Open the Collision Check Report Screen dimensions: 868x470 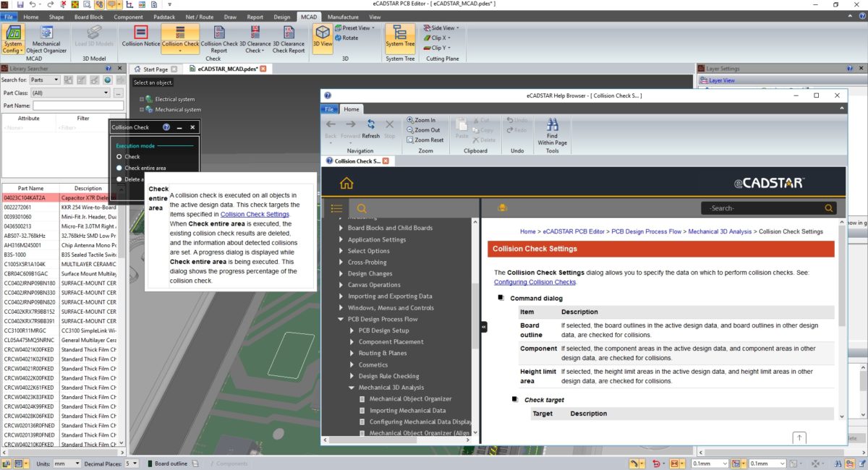219,39
